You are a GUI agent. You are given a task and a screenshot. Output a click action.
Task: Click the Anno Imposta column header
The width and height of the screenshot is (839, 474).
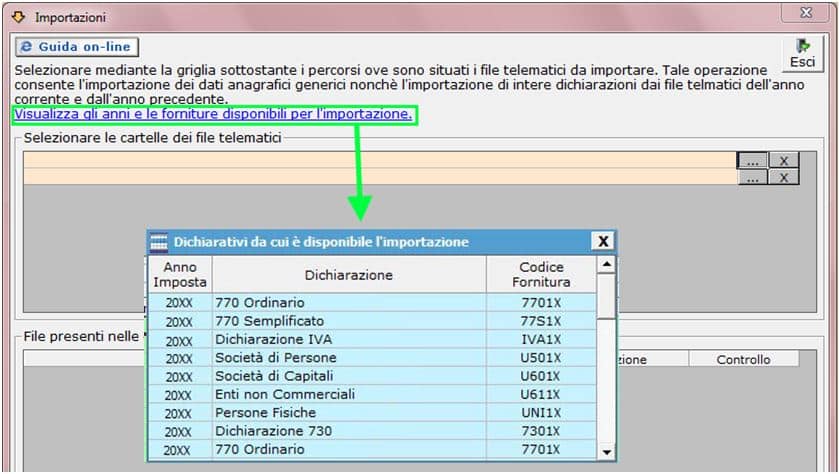point(180,275)
